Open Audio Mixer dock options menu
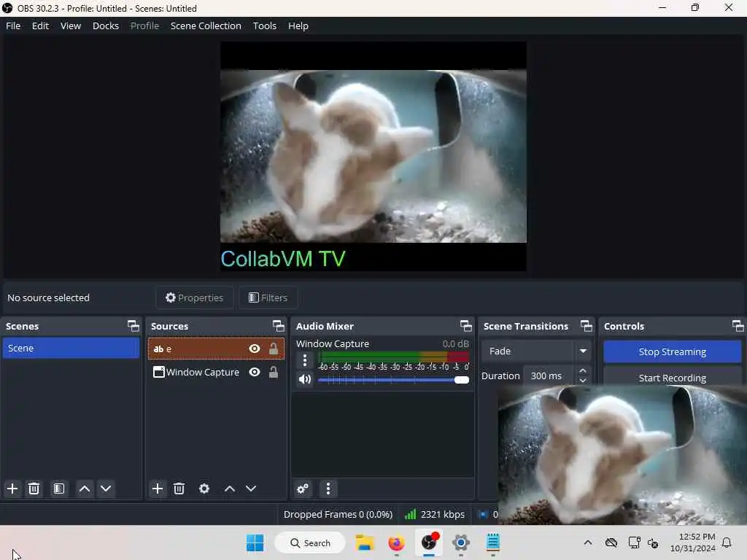 [x=328, y=489]
